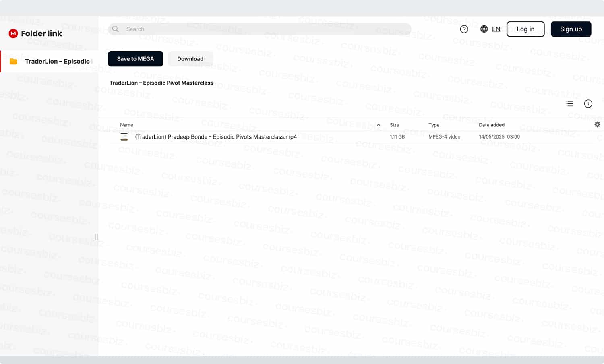Switch to list view icon
Image resolution: width=604 pixels, height=364 pixels.
click(x=570, y=104)
